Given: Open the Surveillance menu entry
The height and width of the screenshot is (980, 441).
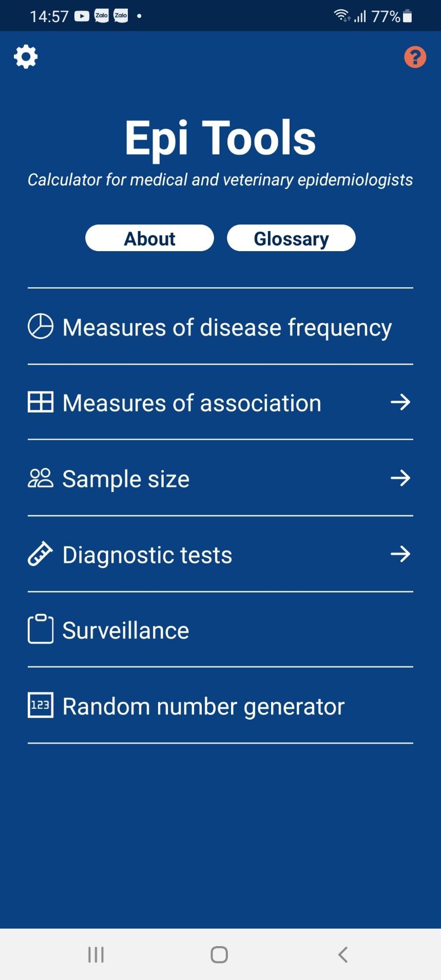Looking at the screenshot, I should [x=220, y=630].
